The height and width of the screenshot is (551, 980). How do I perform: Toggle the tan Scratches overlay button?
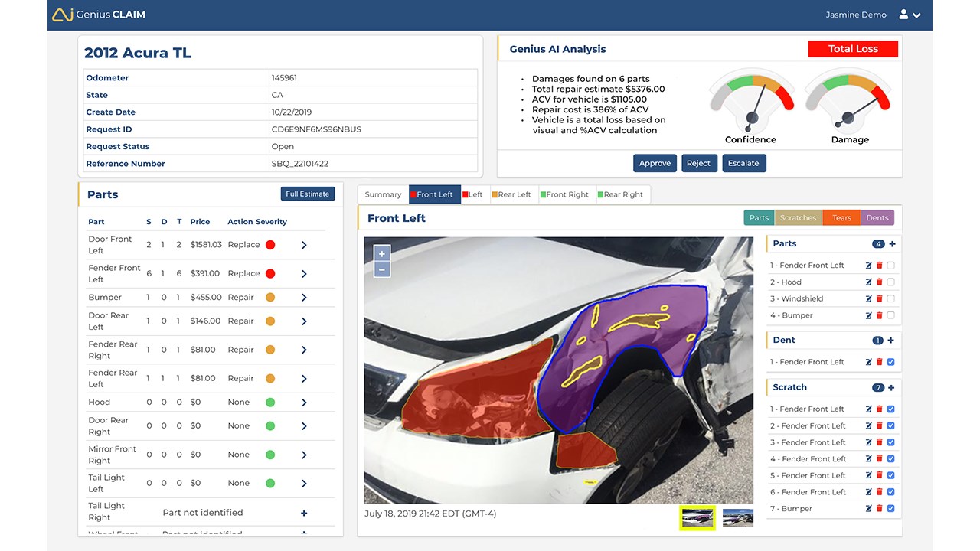coord(799,218)
